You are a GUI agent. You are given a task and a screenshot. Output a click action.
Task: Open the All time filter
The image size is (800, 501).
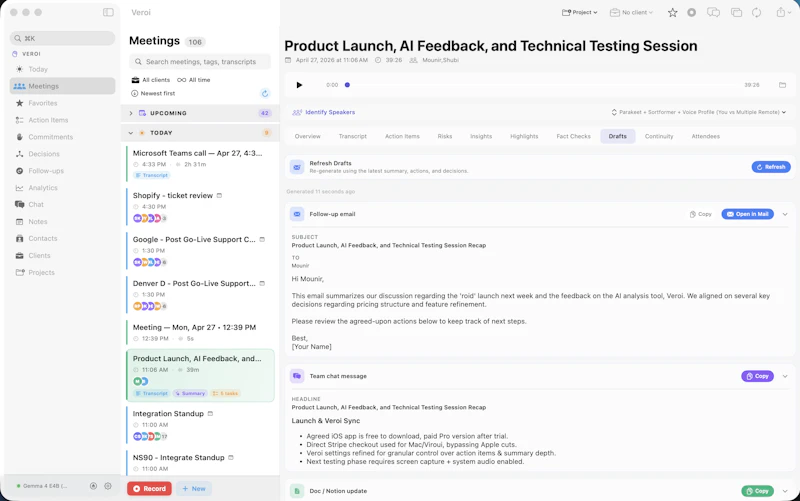(x=193, y=80)
